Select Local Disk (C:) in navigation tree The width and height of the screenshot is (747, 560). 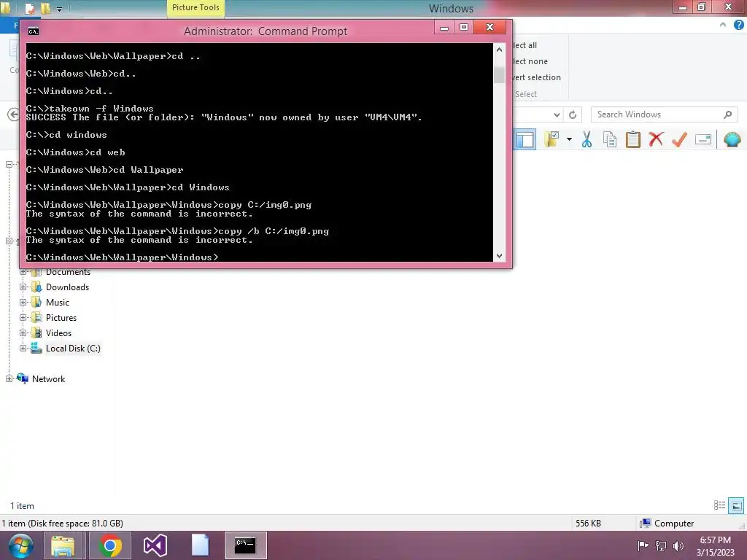click(73, 349)
